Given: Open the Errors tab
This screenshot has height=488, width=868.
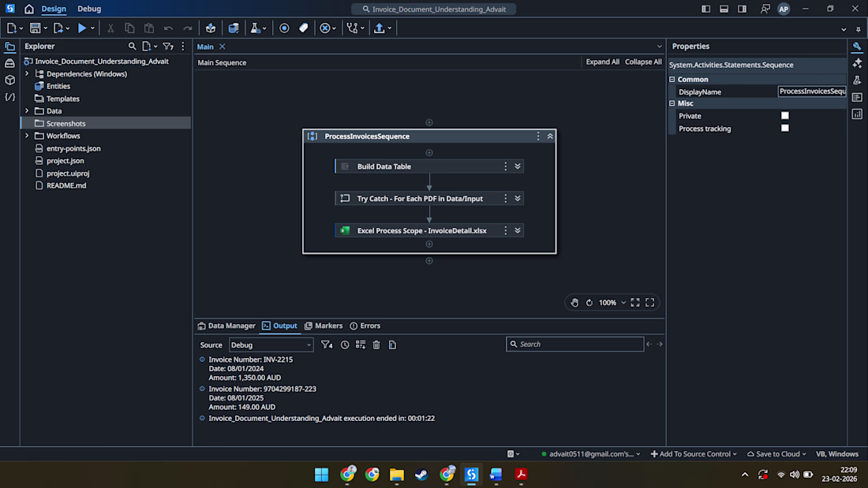Looking at the screenshot, I should coord(365,326).
